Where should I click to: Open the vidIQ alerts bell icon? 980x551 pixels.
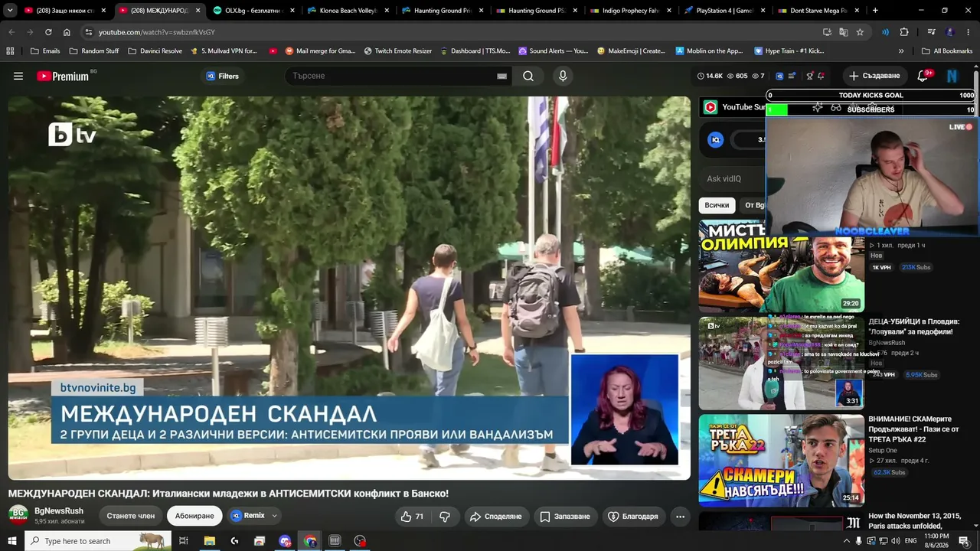(x=821, y=77)
